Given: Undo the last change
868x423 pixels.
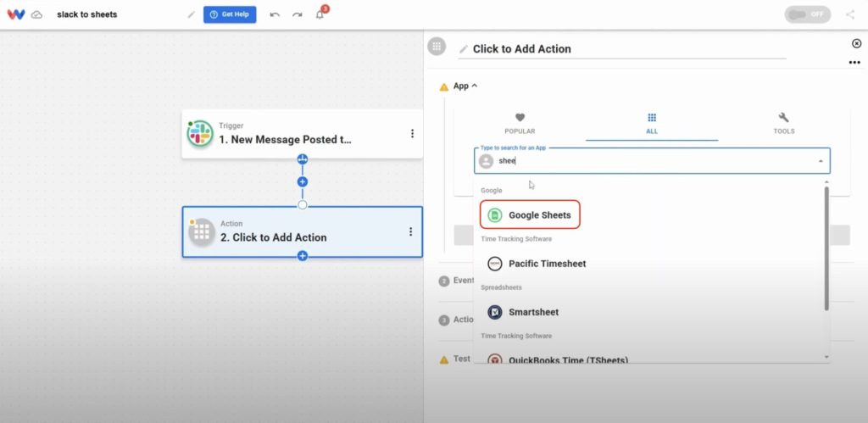Looking at the screenshot, I should [x=275, y=14].
